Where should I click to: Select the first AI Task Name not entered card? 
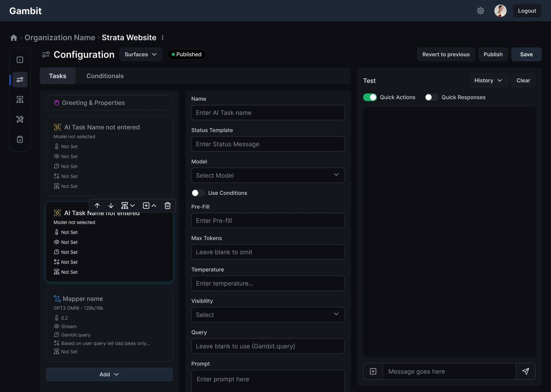109,156
